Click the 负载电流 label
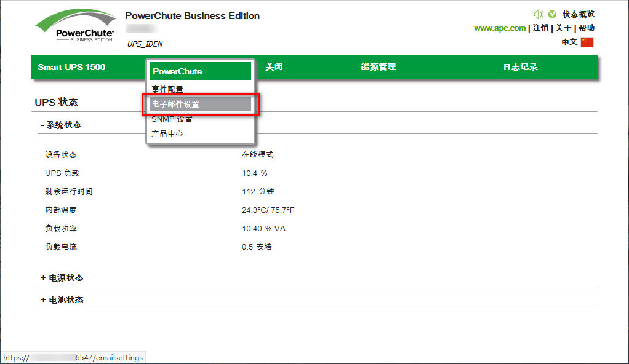This screenshot has height=364, width=629. pyautogui.click(x=60, y=247)
